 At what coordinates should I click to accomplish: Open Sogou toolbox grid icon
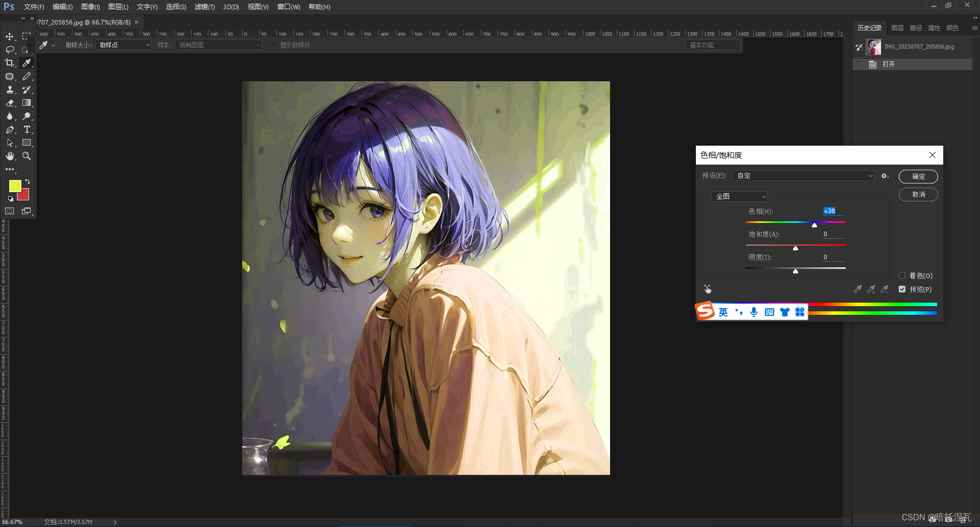point(800,312)
